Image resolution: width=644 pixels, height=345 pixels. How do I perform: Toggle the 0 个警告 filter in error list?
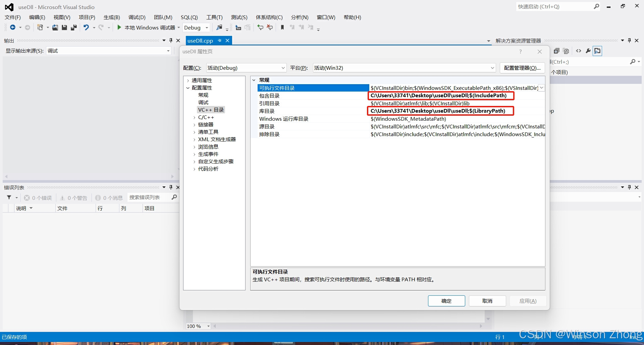(74, 197)
